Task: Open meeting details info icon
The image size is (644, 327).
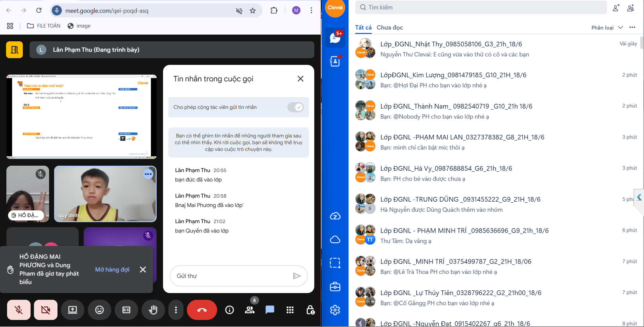Action: click(x=230, y=310)
